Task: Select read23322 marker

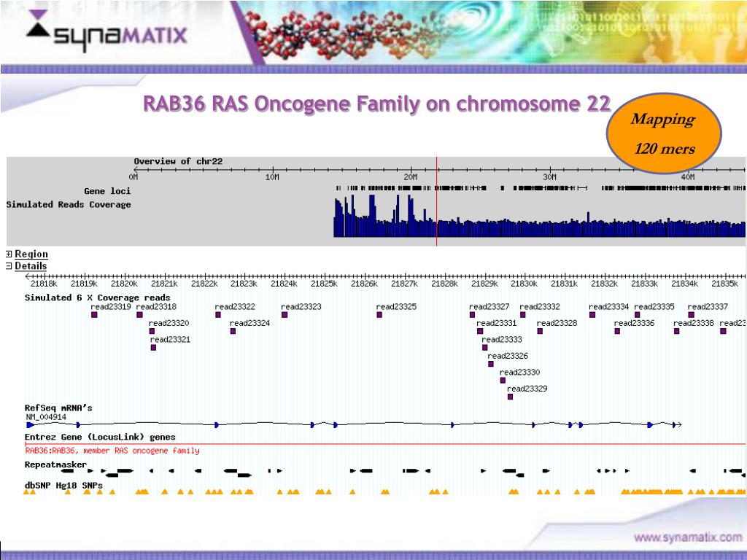Action: coord(217,315)
